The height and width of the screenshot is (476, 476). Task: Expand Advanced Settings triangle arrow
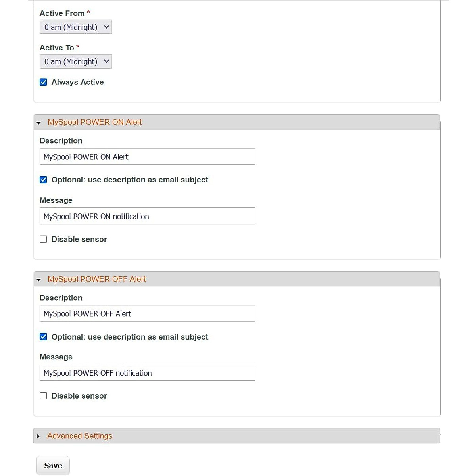pyautogui.click(x=38, y=436)
